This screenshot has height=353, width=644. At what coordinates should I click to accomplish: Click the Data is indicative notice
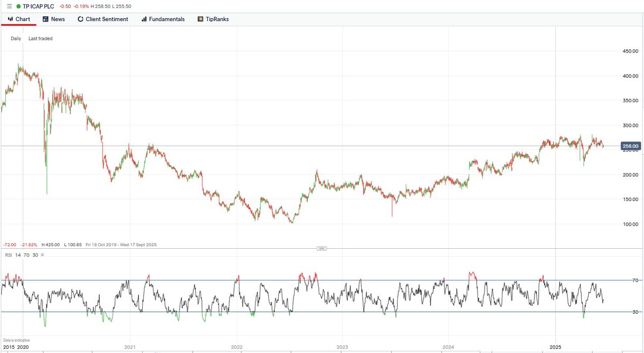point(16,341)
